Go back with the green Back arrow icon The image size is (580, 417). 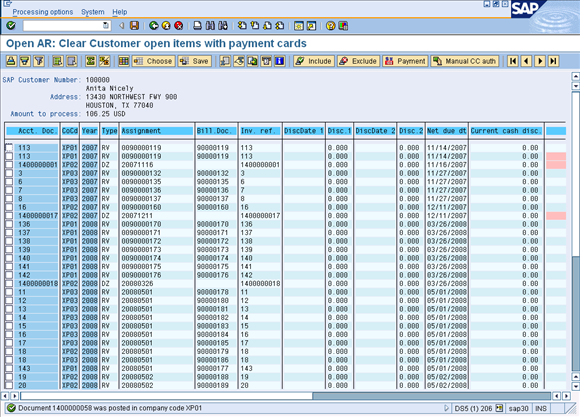(x=154, y=26)
